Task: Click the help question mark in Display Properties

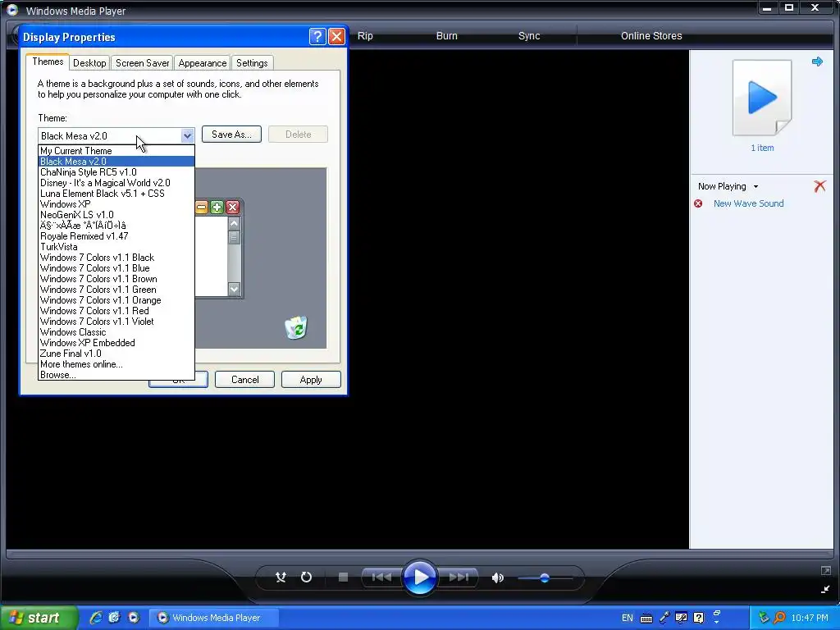Action: point(317,36)
